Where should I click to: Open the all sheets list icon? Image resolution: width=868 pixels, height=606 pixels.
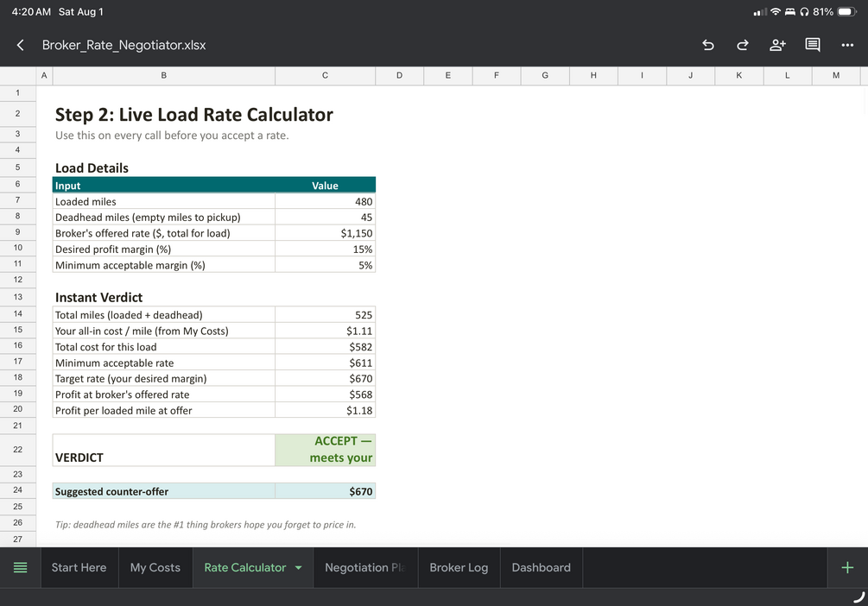click(20, 568)
